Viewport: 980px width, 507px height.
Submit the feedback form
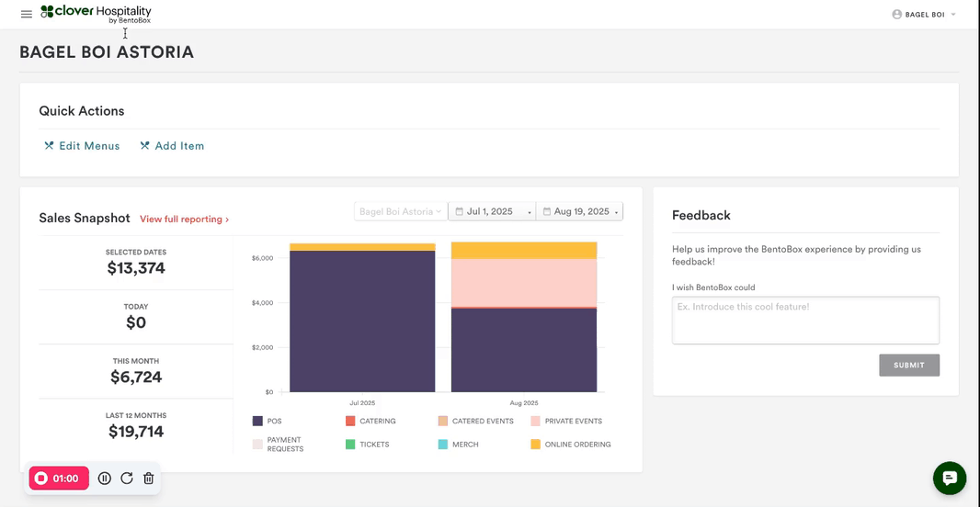[x=909, y=366]
